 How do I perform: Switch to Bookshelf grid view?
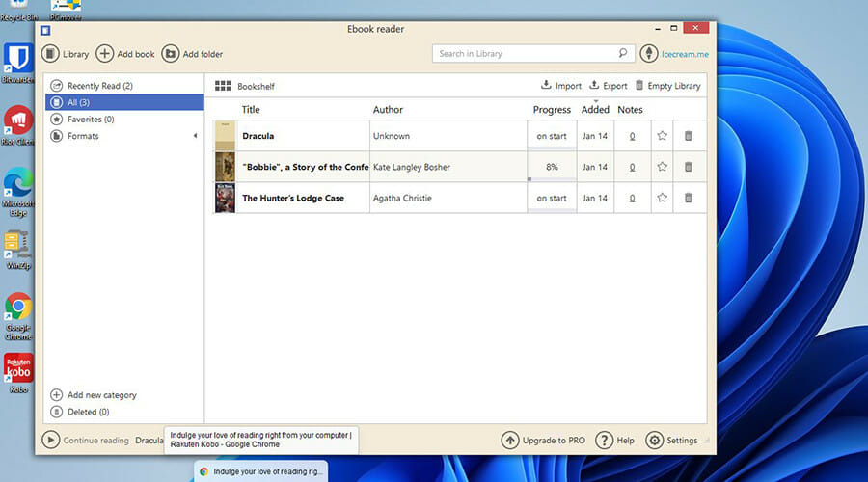(244, 86)
